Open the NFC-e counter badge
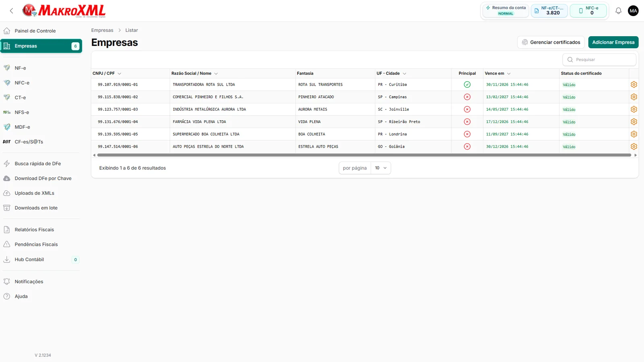The image size is (644, 362). pyautogui.click(x=588, y=10)
